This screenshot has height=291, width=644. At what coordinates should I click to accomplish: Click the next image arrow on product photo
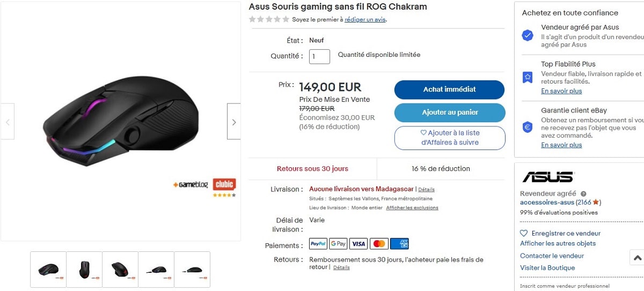pos(233,122)
